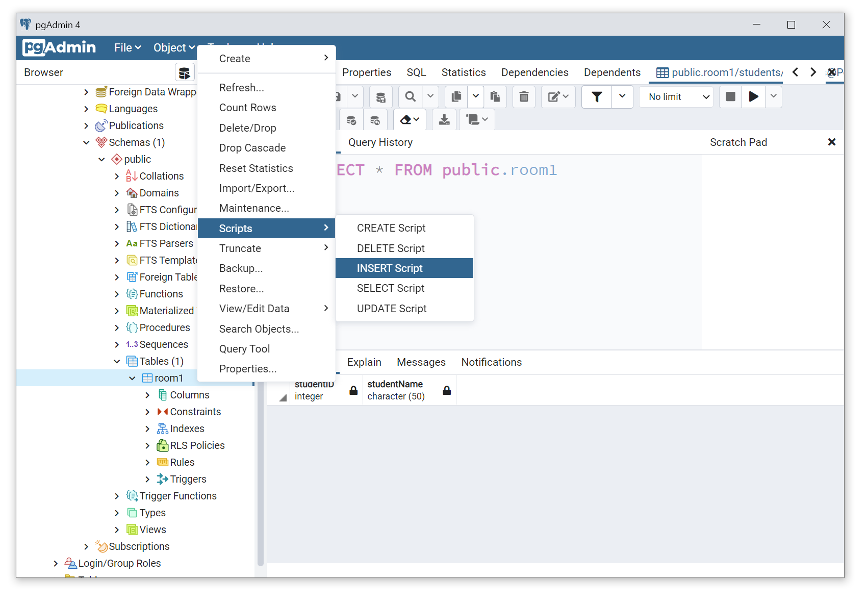Open the File menu
The width and height of the screenshot is (868, 604).
click(127, 47)
